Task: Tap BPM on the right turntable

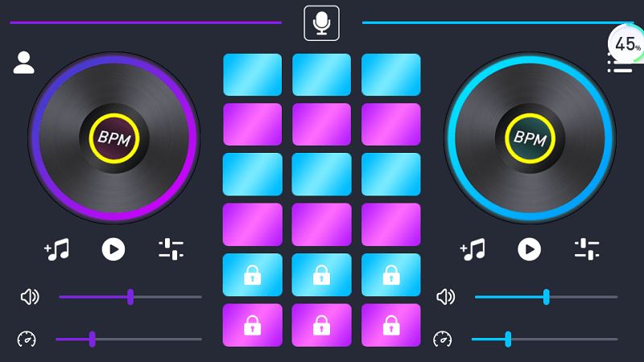Action: click(x=530, y=138)
